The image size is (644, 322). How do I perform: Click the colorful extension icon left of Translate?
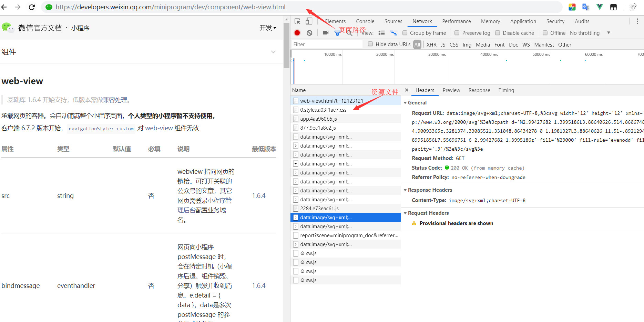pos(572,7)
